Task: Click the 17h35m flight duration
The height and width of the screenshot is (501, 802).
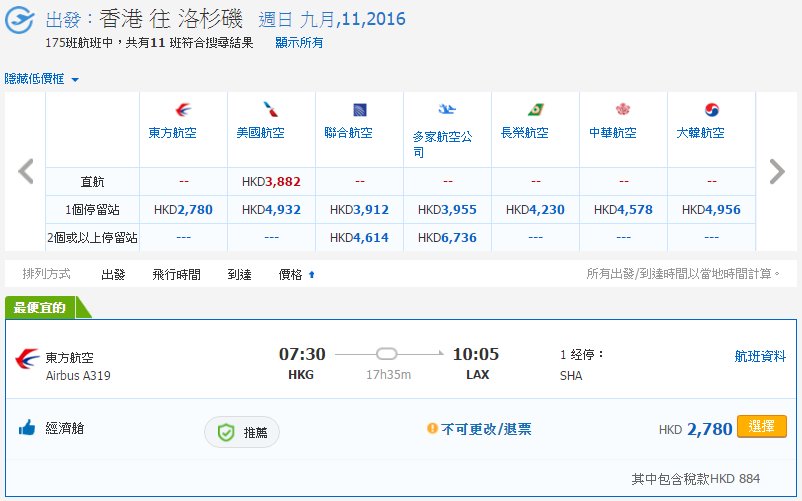Action: 388,375
